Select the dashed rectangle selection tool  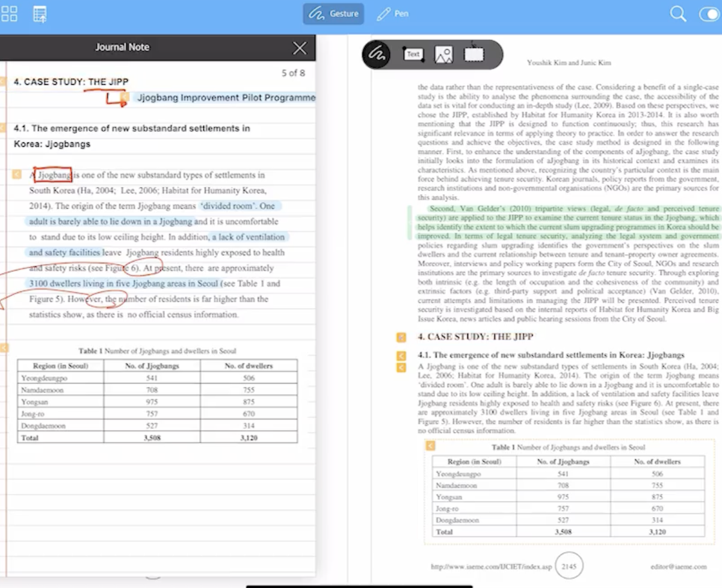474,54
